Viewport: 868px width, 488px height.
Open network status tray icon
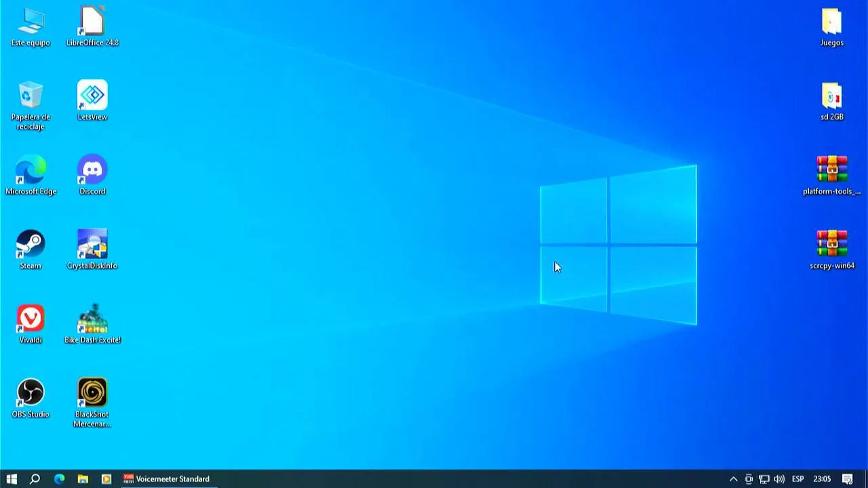point(764,479)
